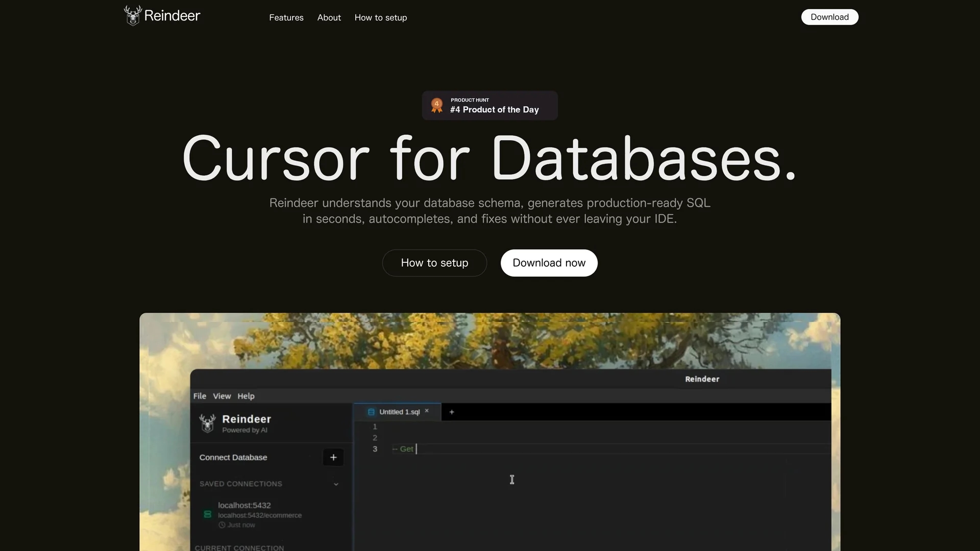The image size is (980, 551).
Task: Click the Connect Database label
Action: pyautogui.click(x=233, y=458)
